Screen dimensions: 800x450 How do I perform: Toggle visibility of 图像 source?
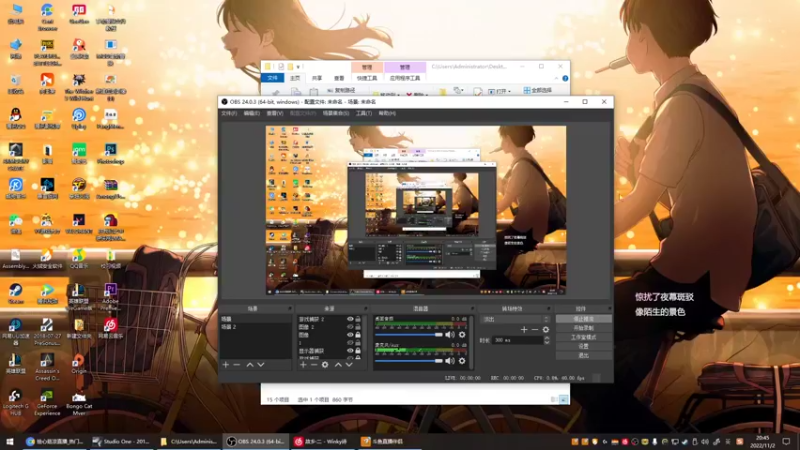pos(350,335)
